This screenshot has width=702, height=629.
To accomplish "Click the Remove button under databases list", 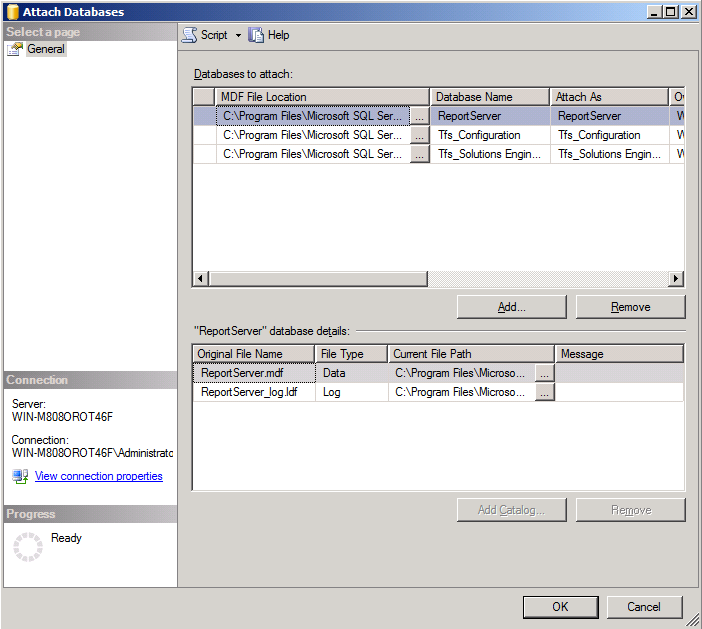I will click(x=630, y=307).
